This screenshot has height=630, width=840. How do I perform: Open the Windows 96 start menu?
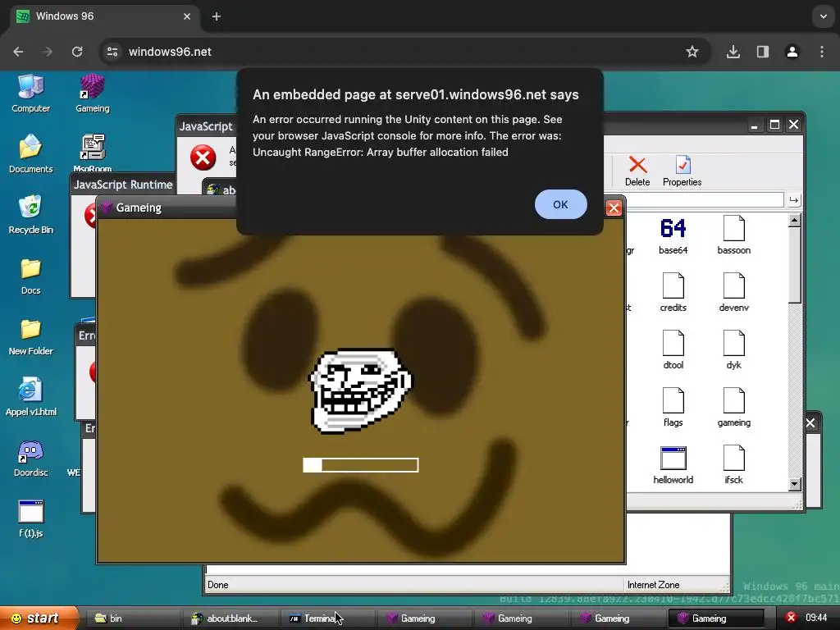point(39,619)
